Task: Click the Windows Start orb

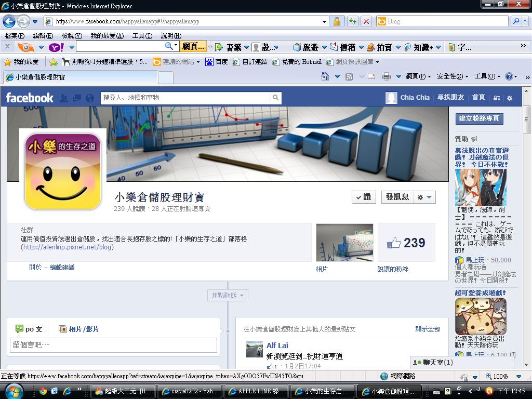Action: click(x=14, y=391)
